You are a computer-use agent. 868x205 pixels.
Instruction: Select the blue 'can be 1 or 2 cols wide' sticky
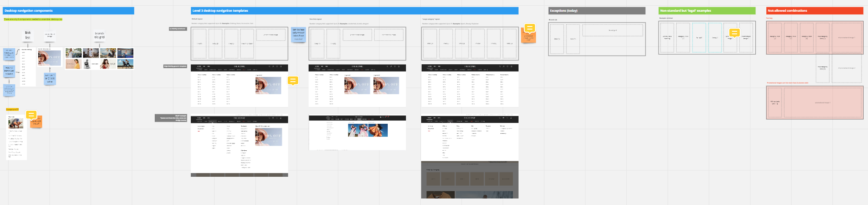click(50, 79)
